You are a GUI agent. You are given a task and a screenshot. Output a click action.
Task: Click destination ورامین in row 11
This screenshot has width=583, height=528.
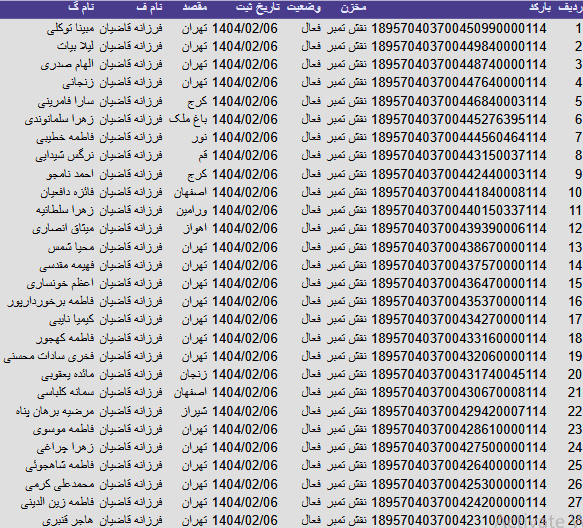point(192,210)
